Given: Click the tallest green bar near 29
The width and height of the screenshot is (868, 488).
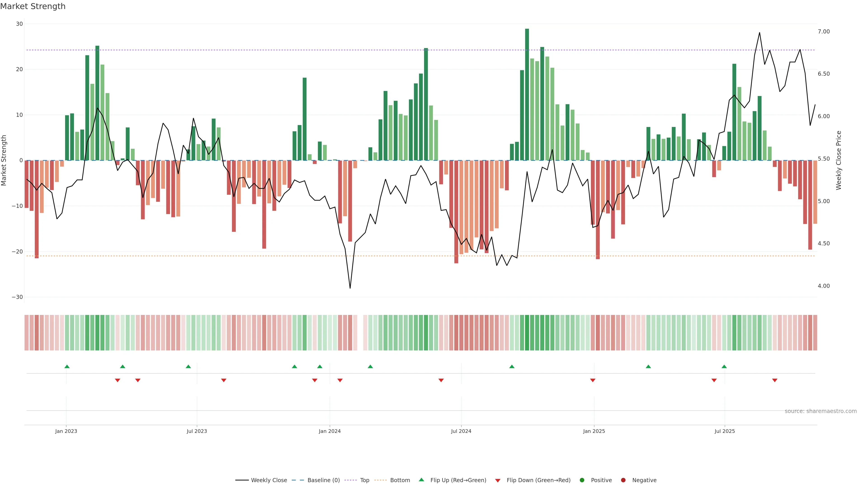Looking at the screenshot, I should 527,94.
